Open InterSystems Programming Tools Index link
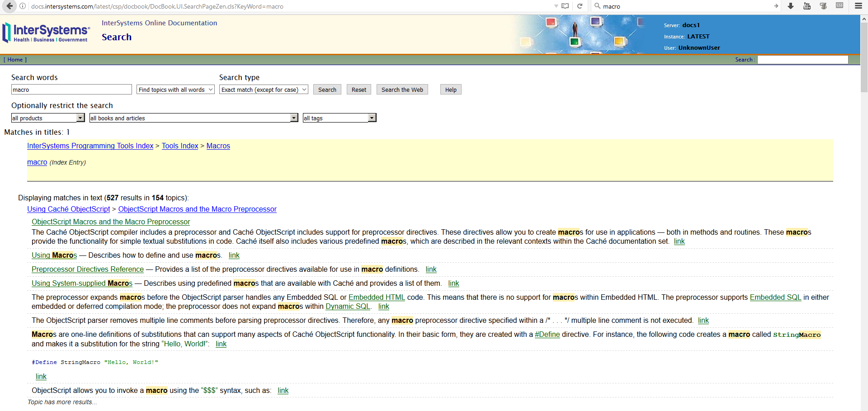The image size is (868, 411). [90, 146]
